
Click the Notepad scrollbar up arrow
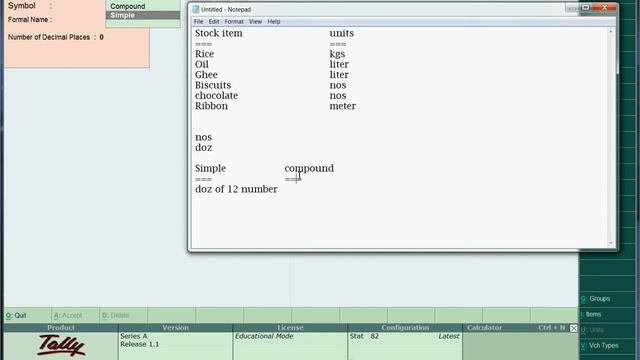(x=611, y=32)
